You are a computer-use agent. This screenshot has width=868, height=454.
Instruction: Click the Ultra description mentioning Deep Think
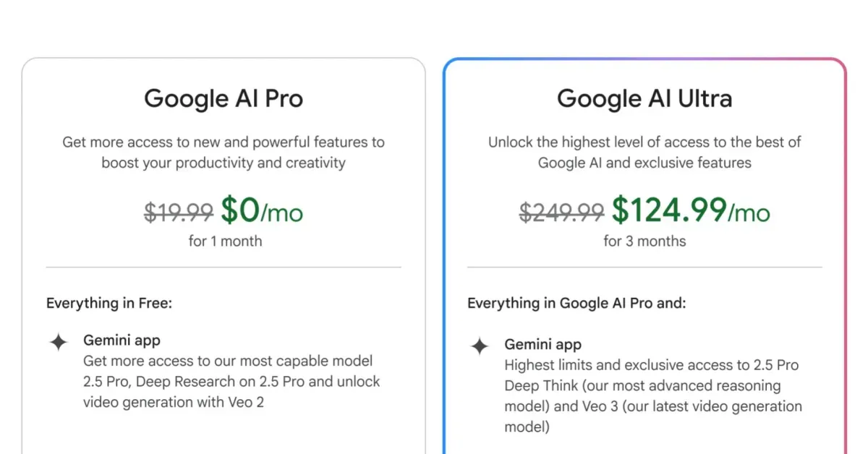652,395
